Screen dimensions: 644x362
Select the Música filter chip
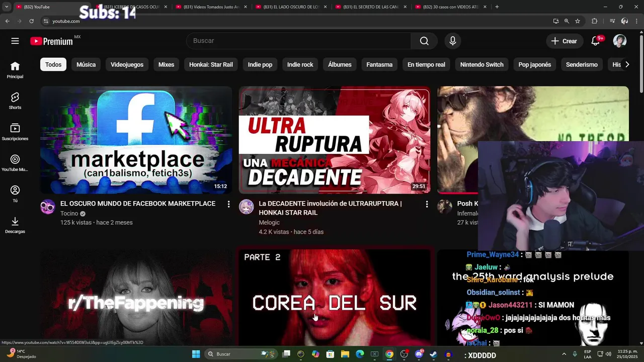(86, 64)
